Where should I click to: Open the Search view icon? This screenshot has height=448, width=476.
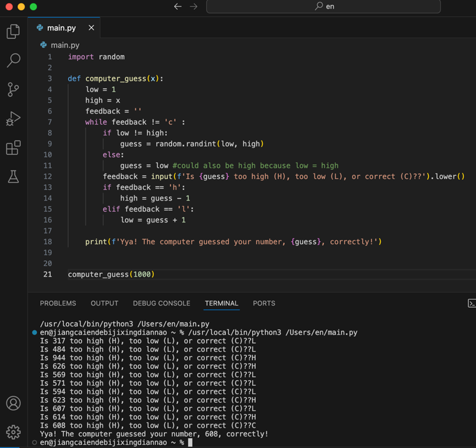click(13, 60)
